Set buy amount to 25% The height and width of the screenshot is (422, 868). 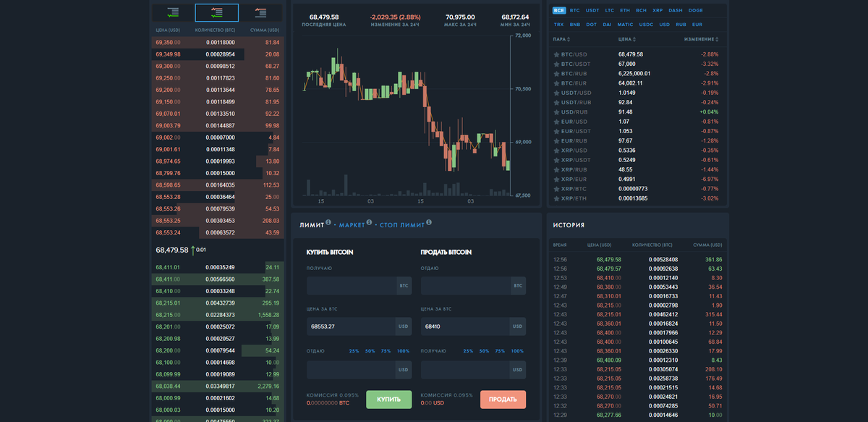coord(354,351)
